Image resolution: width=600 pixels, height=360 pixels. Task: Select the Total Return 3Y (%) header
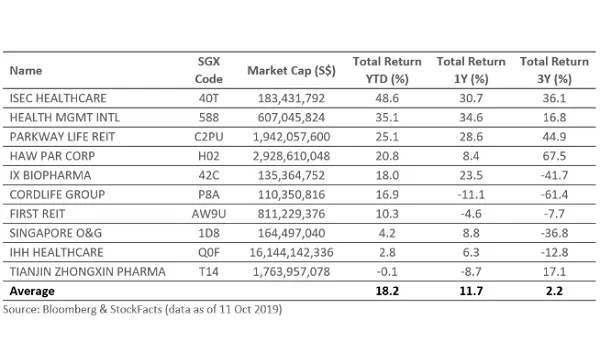click(x=554, y=70)
